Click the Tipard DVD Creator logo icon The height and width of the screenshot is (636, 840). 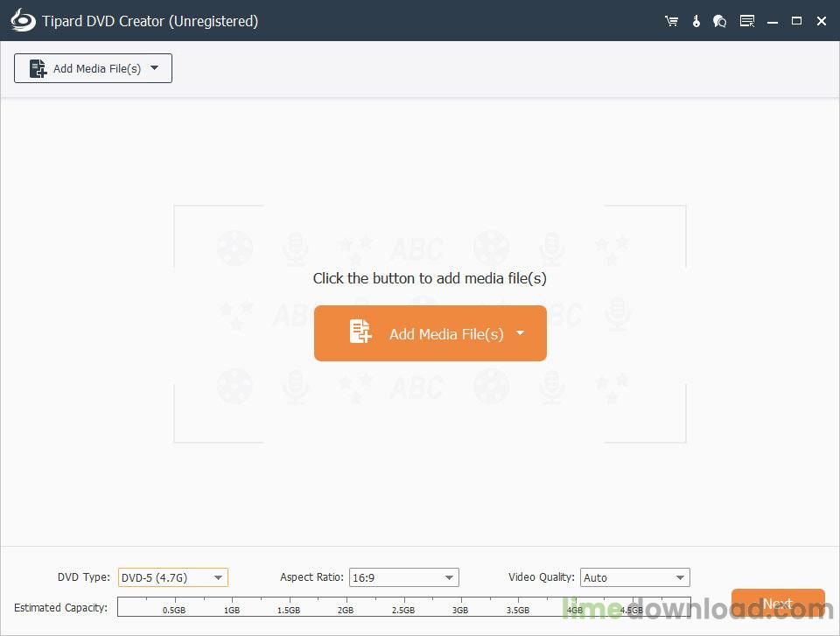pyautogui.click(x=23, y=20)
